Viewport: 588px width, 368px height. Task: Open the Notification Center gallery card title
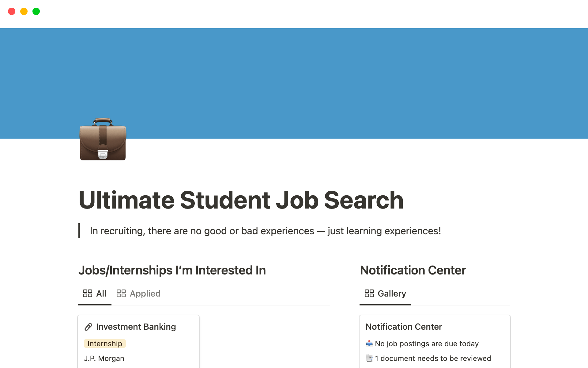[x=404, y=327]
